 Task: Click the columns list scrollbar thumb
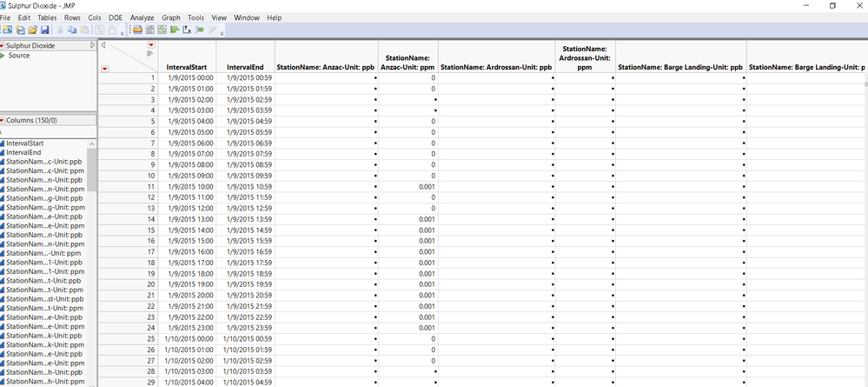click(92, 170)
